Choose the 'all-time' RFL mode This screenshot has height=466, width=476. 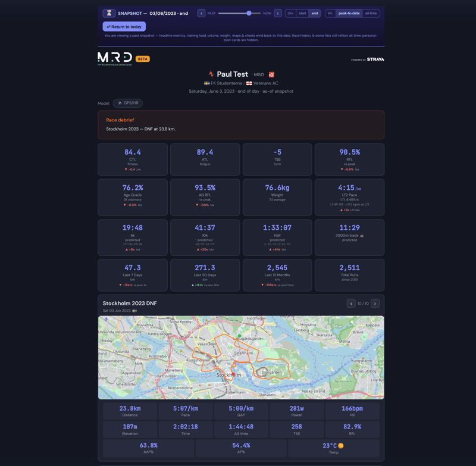371,13
